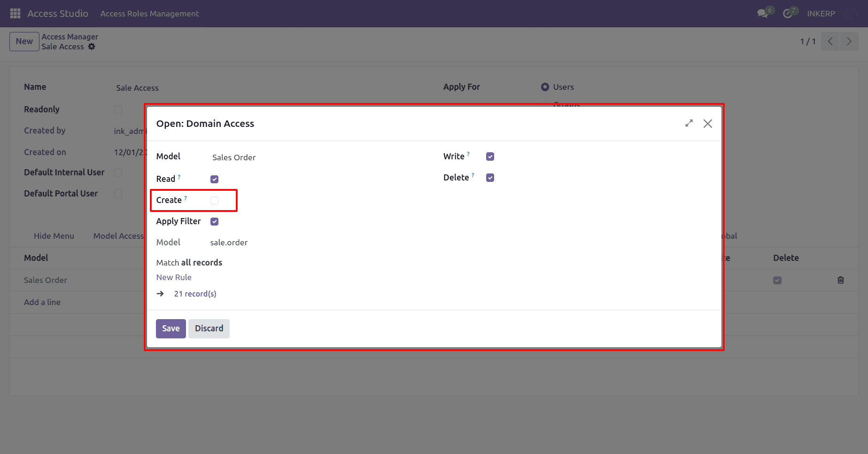
Task: Close the Domain Access dialog
Action: click(x=708, y=123)
